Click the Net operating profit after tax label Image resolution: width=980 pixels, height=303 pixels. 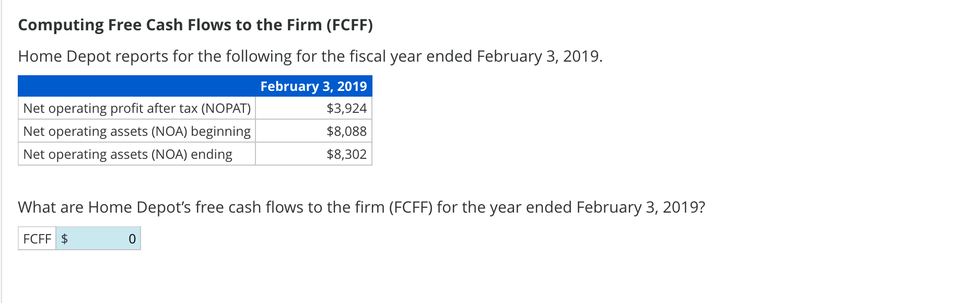click(x=137, y=108)
